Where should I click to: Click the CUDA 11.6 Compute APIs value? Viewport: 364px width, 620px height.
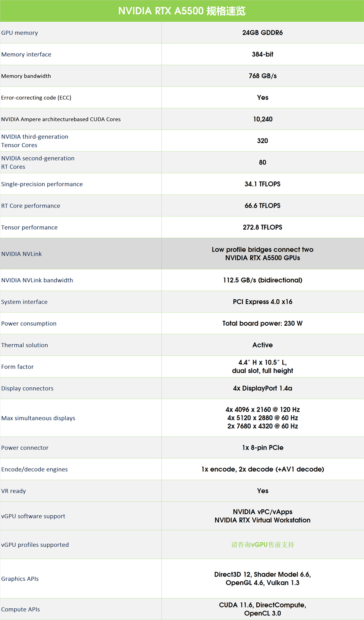263,609
